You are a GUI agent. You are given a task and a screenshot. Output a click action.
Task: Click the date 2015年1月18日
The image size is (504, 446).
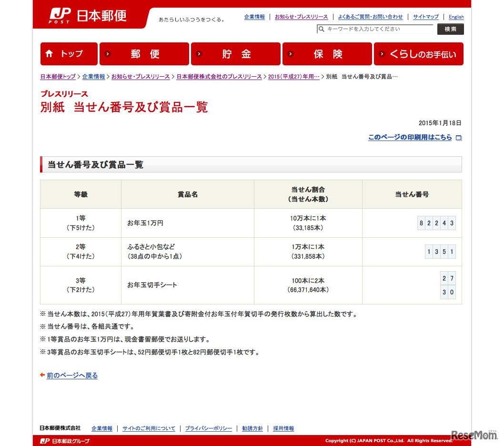(x=440, y=123)
